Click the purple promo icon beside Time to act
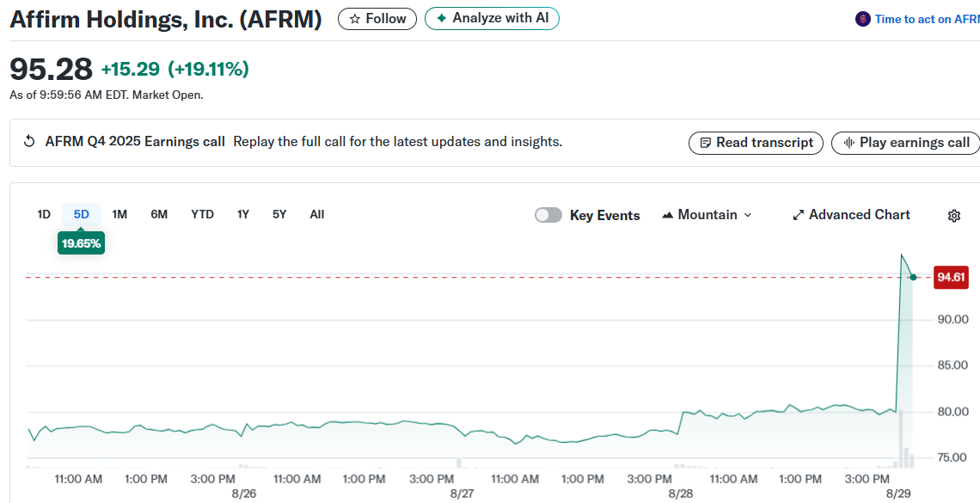The width and height of the screenshot is (980, 503). 862,20
